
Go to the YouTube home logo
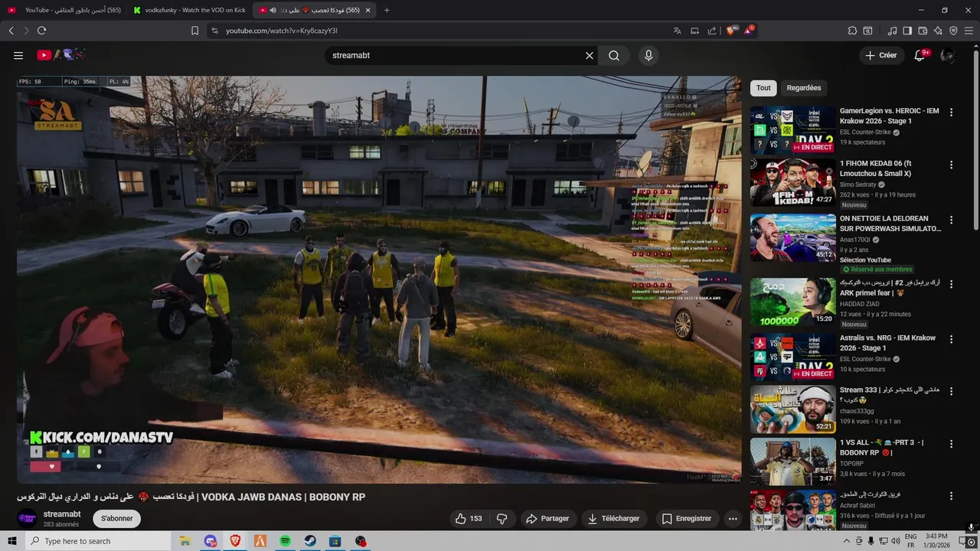(x=60, y=55)
